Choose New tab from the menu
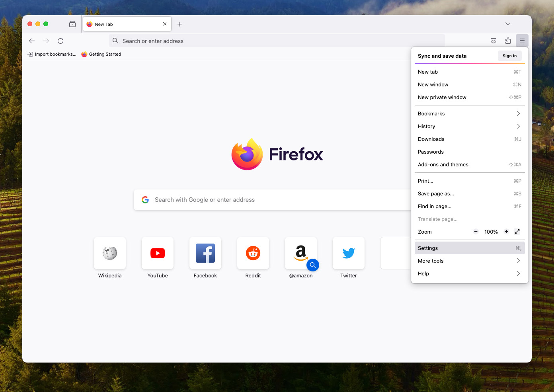The height and width of the screenshot is (392, 554). (470, 72)
